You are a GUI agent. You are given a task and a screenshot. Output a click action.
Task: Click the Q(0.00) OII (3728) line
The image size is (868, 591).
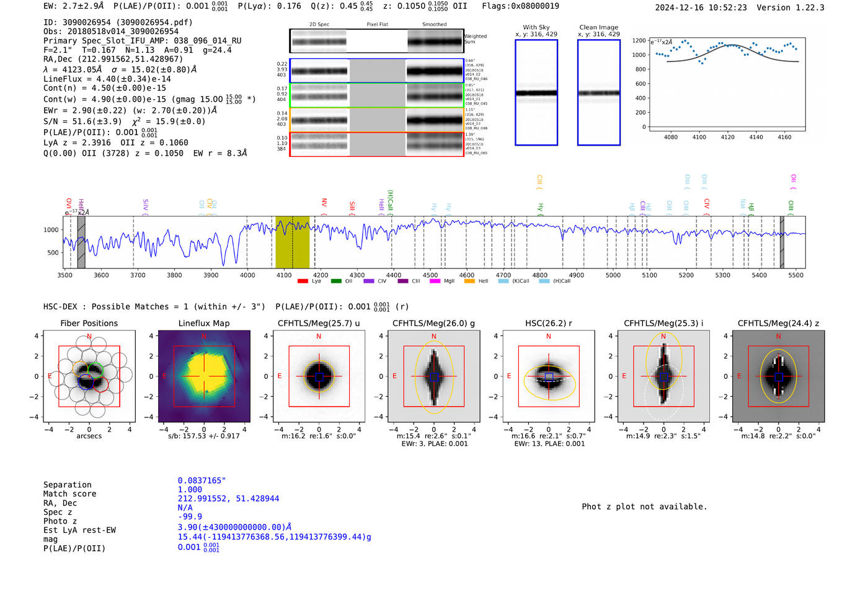[x=145, y=153]
